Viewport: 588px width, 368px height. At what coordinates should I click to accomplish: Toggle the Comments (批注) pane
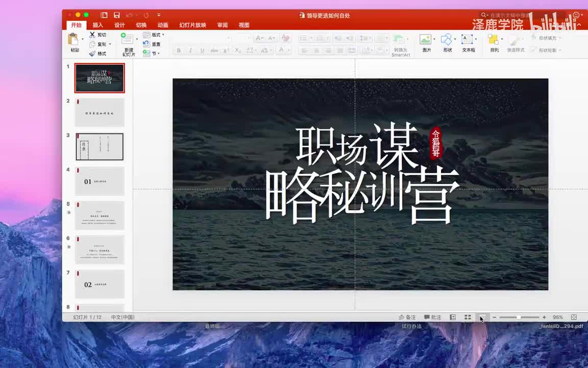(x=432, y=317)
